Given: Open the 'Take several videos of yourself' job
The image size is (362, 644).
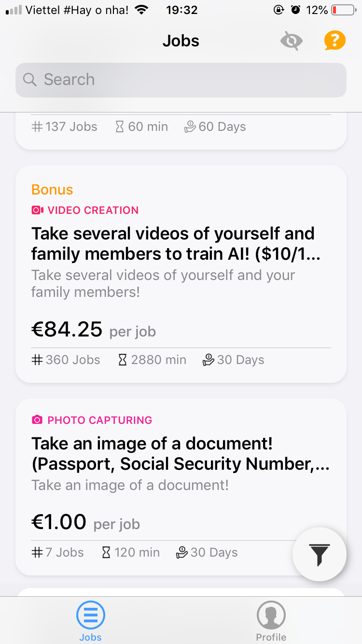Looking at the screenshot, I should (x=181, y=274).
